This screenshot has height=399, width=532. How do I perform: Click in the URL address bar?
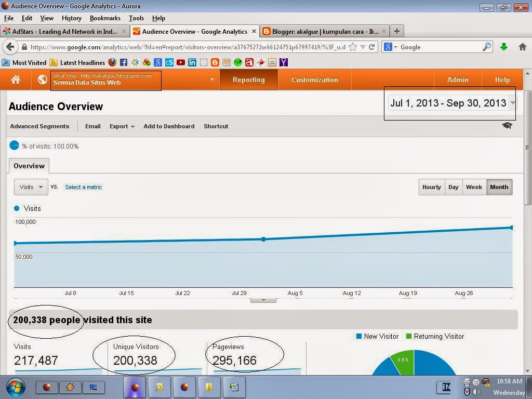[x=188, y=47]
